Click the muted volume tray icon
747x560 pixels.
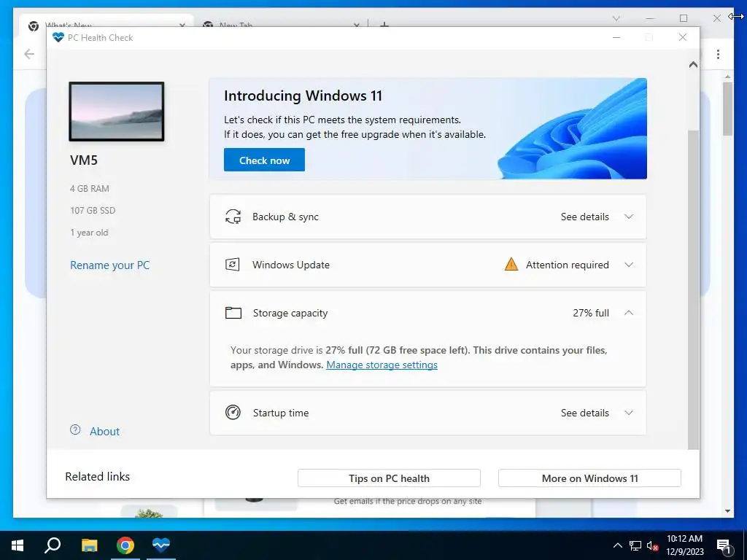[653, 545]
